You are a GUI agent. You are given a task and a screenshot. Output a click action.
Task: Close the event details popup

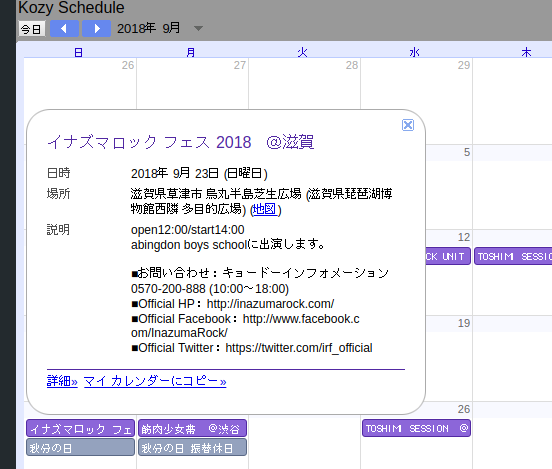point(408,125)
